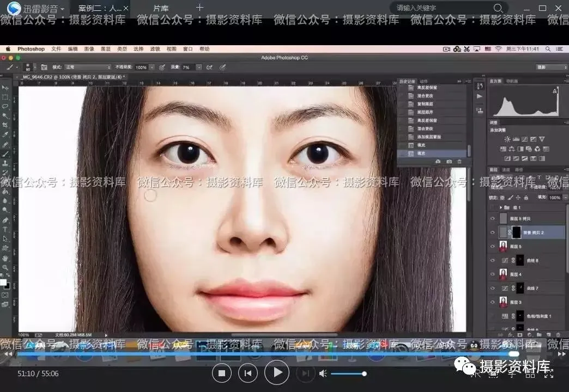The width and height of the screenshot is (569, 392).
Task: Select the Type tool
Action: click(5, 229)
